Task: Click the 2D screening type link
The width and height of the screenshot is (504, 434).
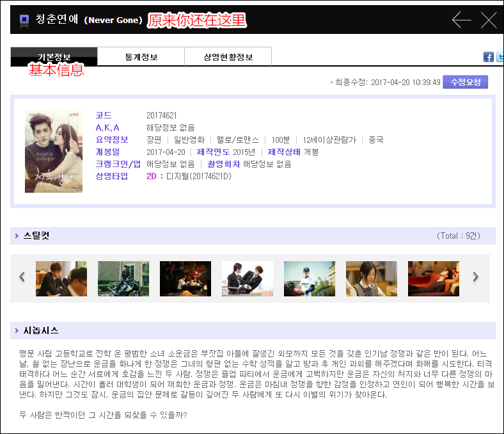Action: (x=154, y=176)
